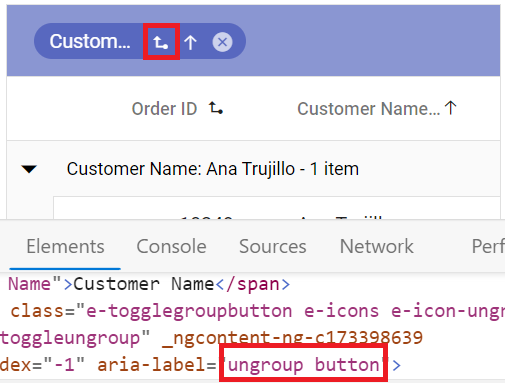
Task: Collapse the Ana Trujillo group row
Action: coord(29,169)
